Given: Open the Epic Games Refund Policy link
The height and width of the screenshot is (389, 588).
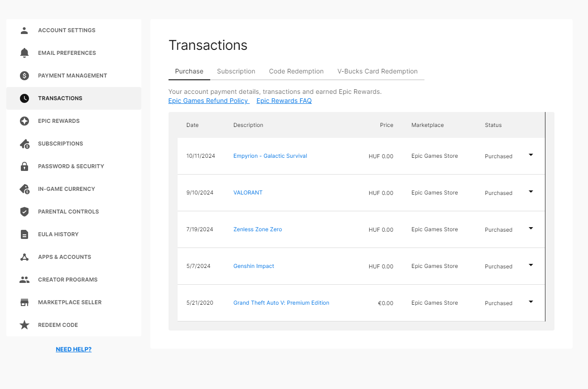Looking at the screenshot, I should [x=209, y=101].
